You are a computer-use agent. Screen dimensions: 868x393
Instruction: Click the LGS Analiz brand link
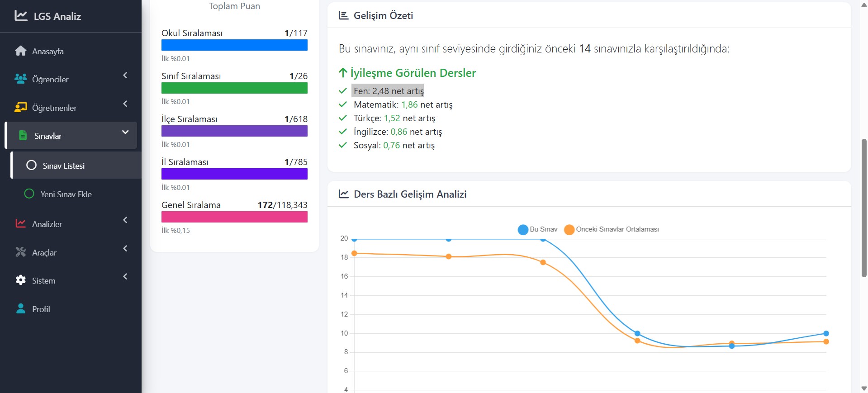57,16
